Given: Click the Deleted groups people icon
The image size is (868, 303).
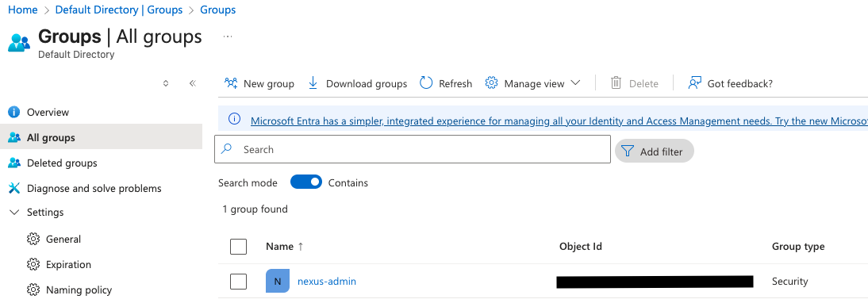Looking at the screenshot, I should [14, 163].
